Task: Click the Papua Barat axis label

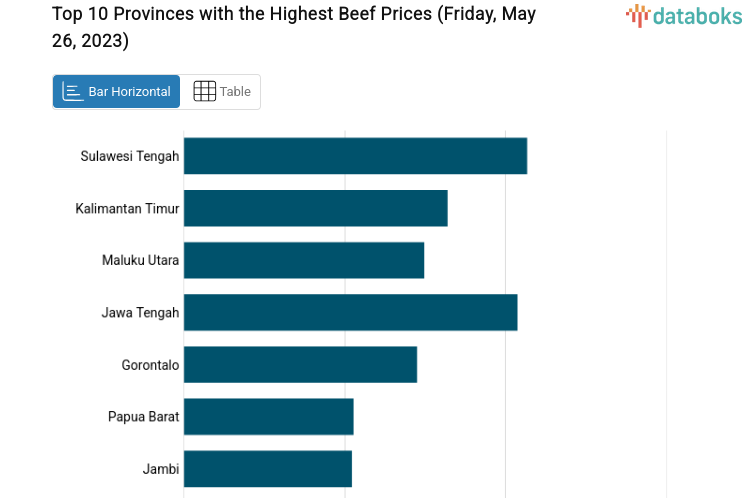Action: (144, 416)
